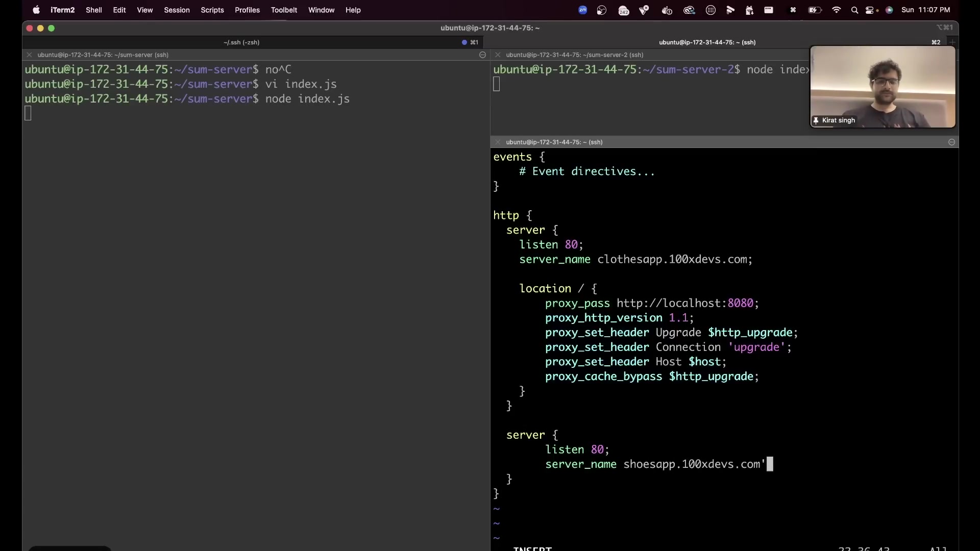Open Control Center icon in menu bar
The width and height of the screenshot is (980, 551).
(871, 10)
